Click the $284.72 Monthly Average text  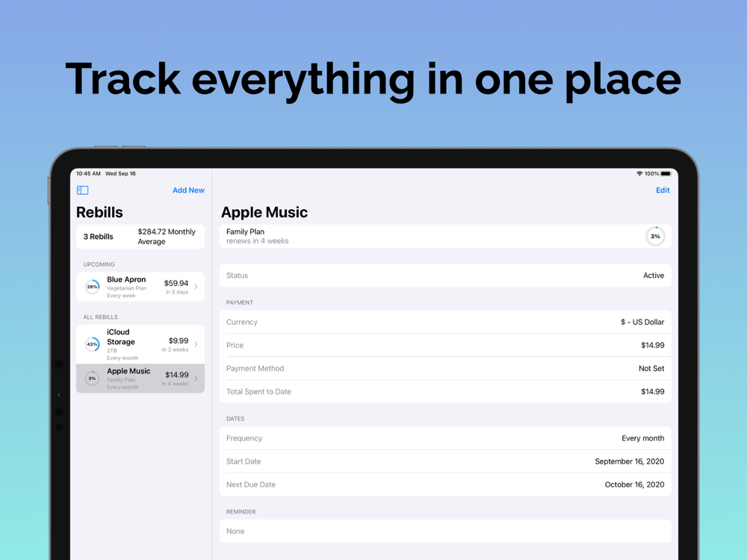167,237
